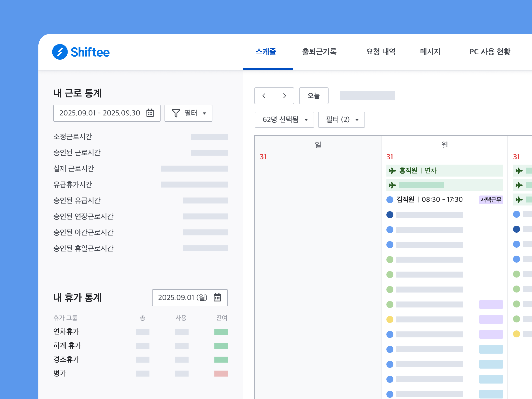Click airplane icon on 홍직원 연차 entry
532x399 pixels.
pos(392,171)
